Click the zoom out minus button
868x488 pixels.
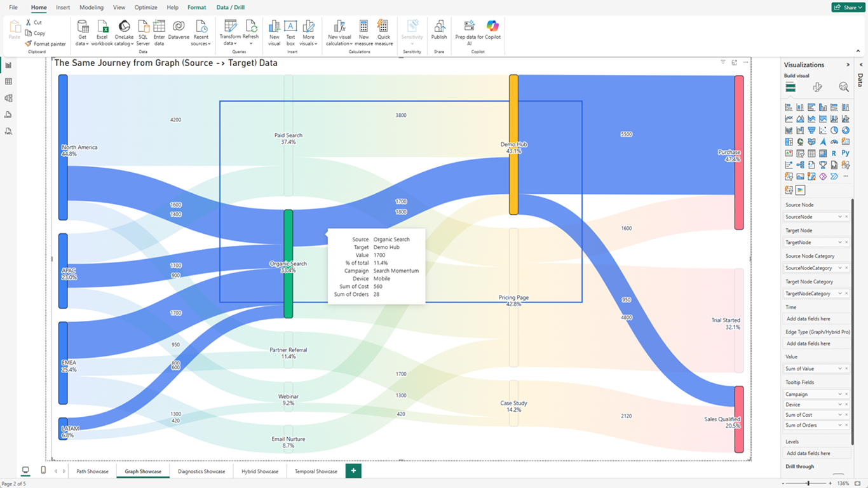pyautogui.click(x=784, y=484)
